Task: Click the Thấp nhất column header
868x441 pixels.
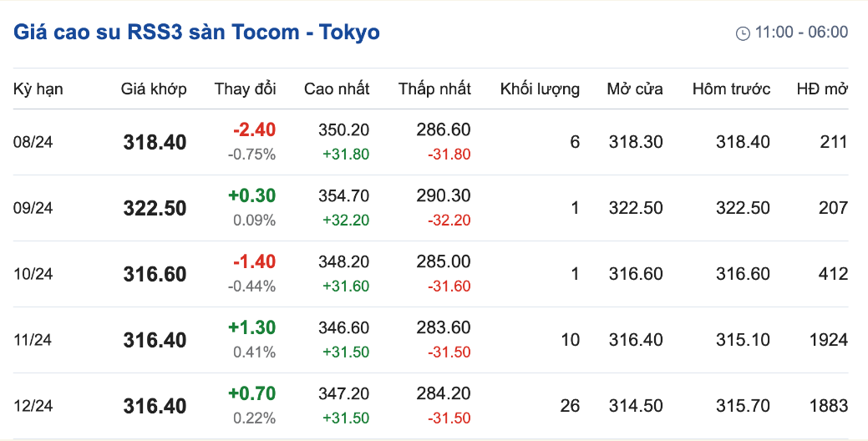Action: pyautogui.click(x=434, y=89)
